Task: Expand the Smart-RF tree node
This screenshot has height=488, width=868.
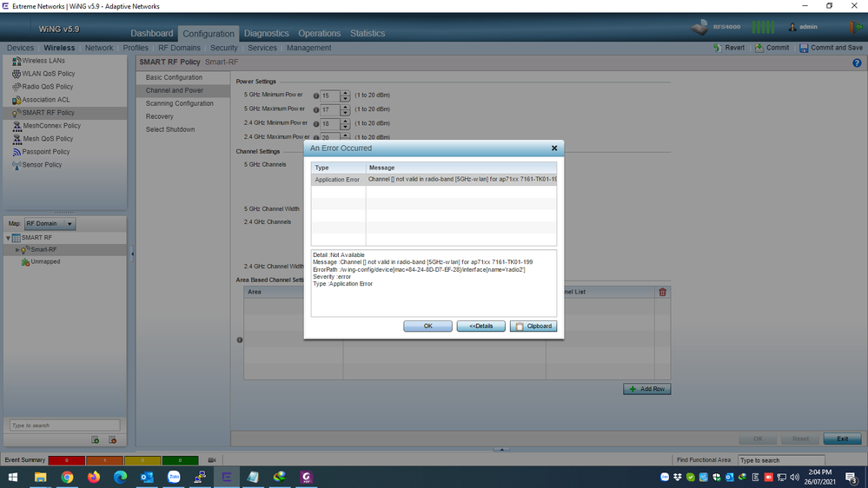Action: [x=17, y=250]
